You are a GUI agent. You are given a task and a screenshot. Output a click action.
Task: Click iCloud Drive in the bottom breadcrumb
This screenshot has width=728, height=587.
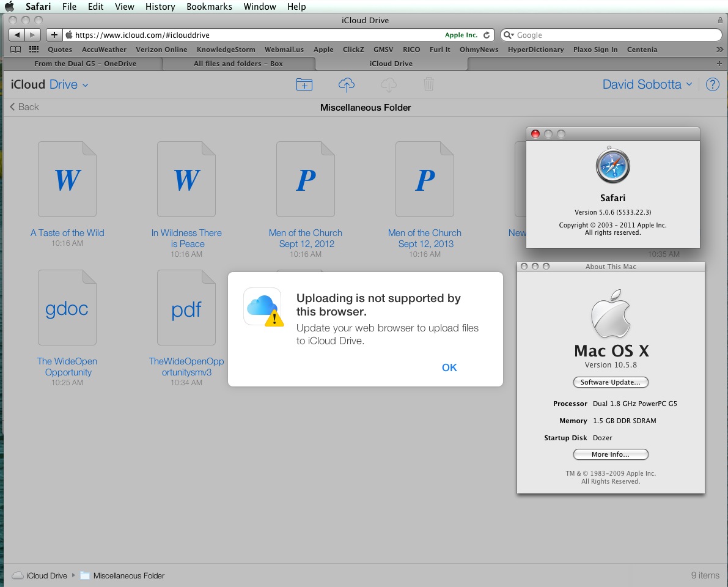pos(40,575)
